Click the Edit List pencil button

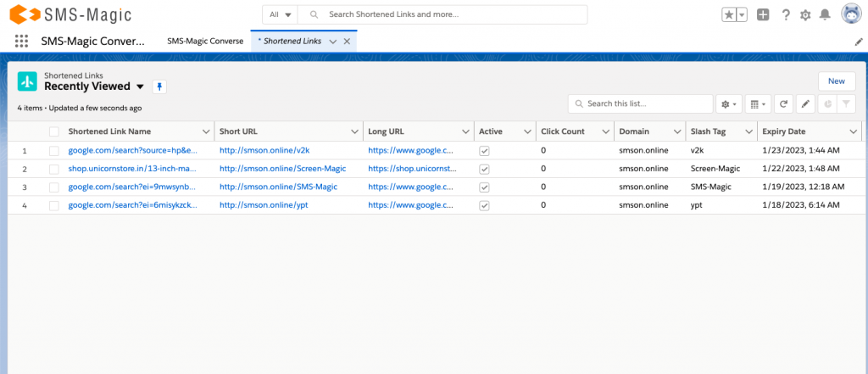tap(805, 103)
